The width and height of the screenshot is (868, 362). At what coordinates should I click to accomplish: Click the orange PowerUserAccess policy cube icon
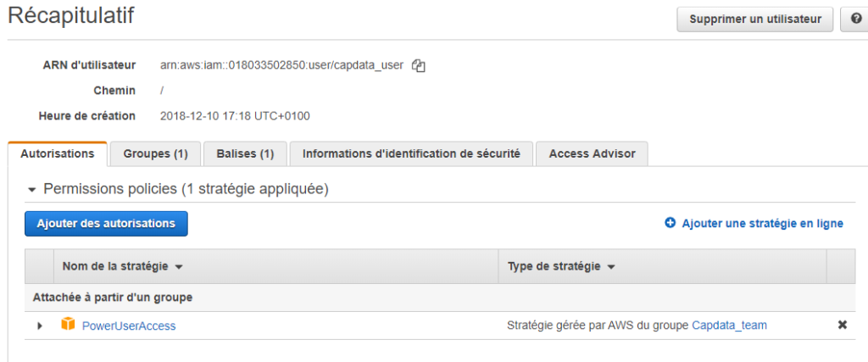pyautogui.click(x=68, y=325)
